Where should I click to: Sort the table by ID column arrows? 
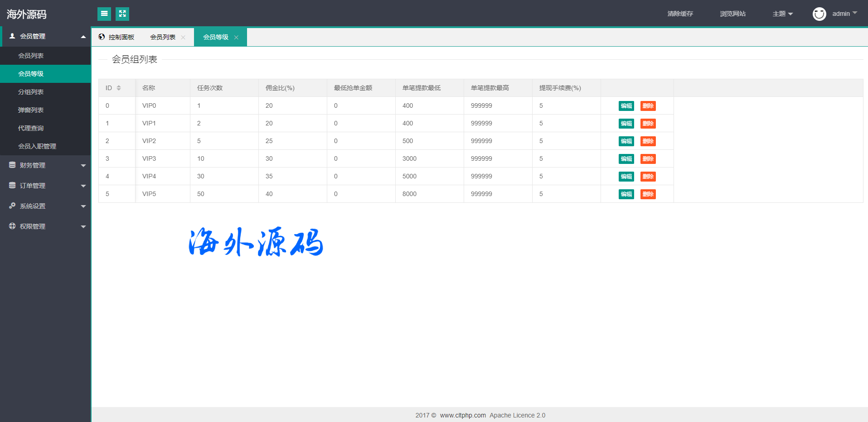(x=119, y=88)
